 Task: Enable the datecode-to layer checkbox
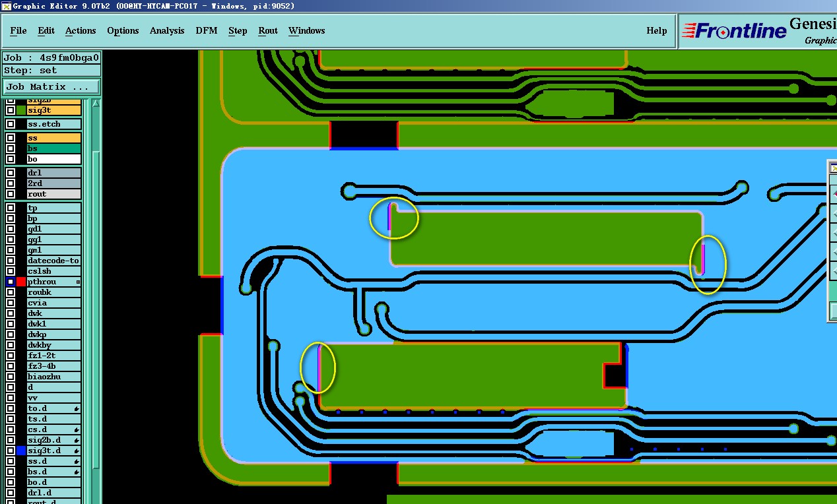pyautogui.click(x=11, y=261)
